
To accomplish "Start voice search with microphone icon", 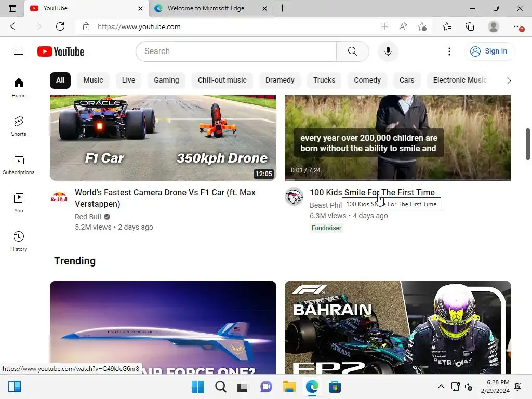I will coord(388,51).
